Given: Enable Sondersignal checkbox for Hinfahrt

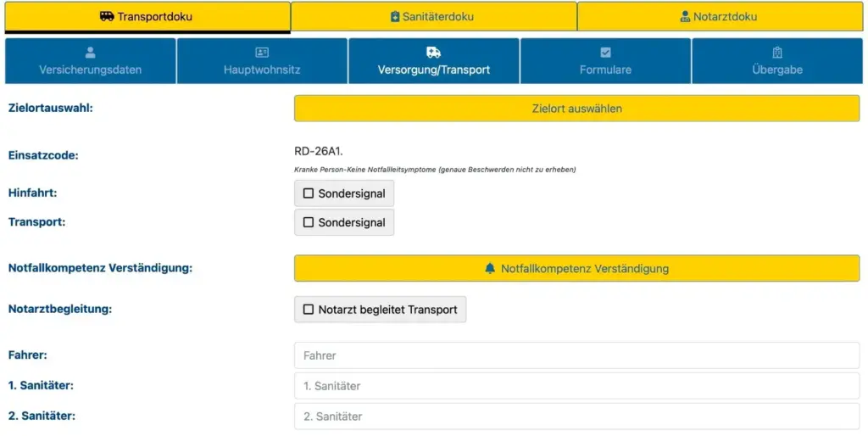Looking at the screenshot, I should coord(309,193).
